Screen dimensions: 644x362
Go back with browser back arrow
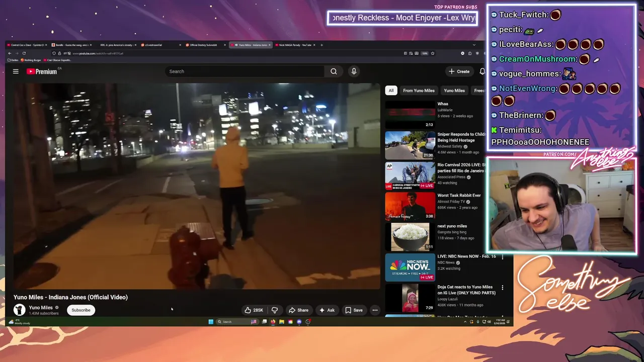pos(9,53)
